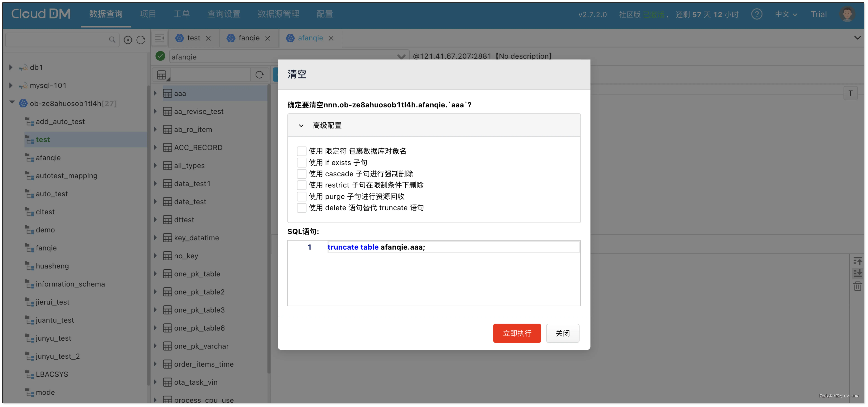Refresh the table list
This screenshot has height=407, width=868.
point(259,75)
